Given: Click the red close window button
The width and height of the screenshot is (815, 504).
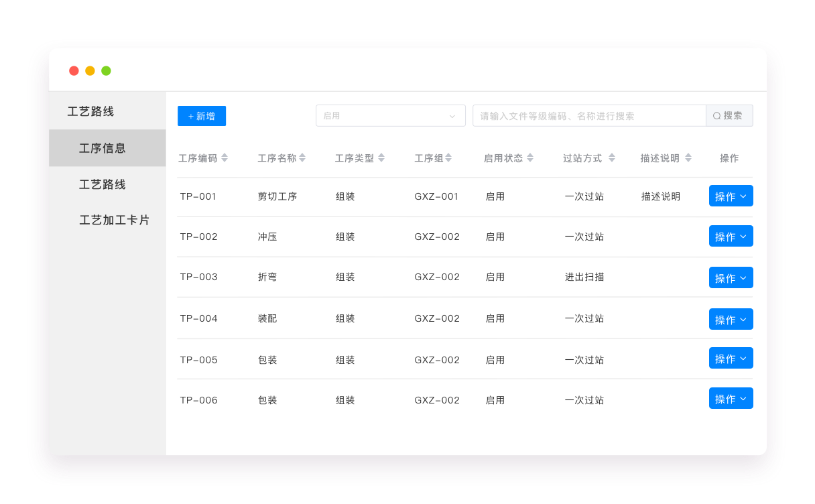Looking at the screenshot, I should [x=74, y=70].
